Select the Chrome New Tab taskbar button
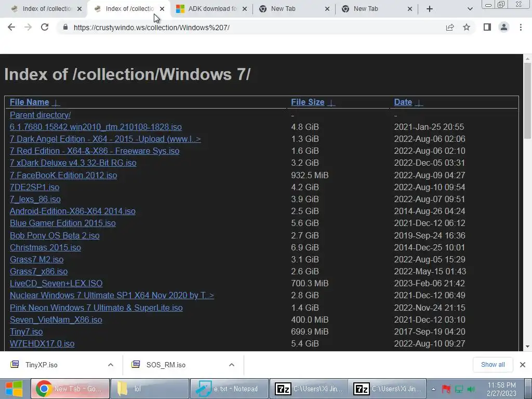This screenshot has width=532, height=399. [x=70, y=389]
